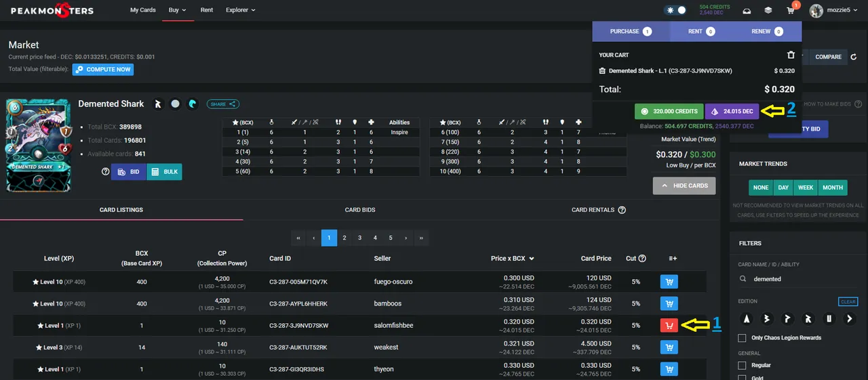The height and width of the screenshot is (380, 868).
Task: Select DAY market trend option
Action: [783, 188]
